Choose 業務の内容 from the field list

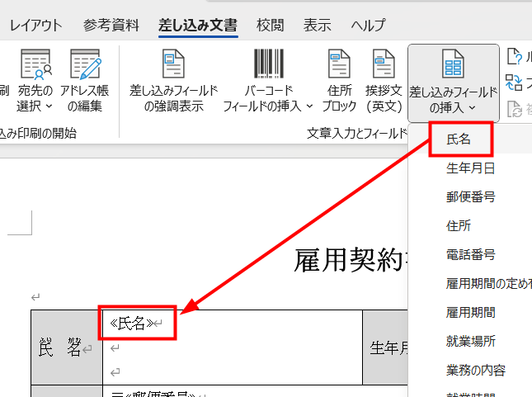(x=476, y=370)
